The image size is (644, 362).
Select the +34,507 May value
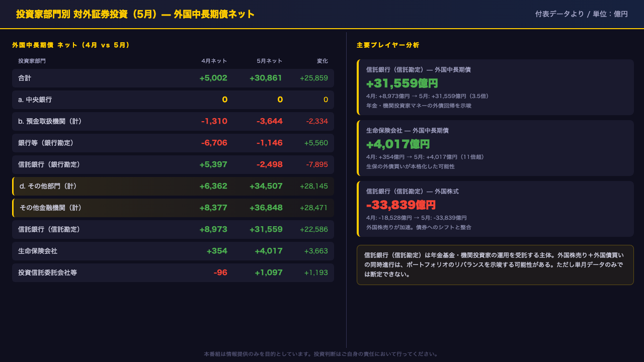pyautogui.click(x=266, y=187)
